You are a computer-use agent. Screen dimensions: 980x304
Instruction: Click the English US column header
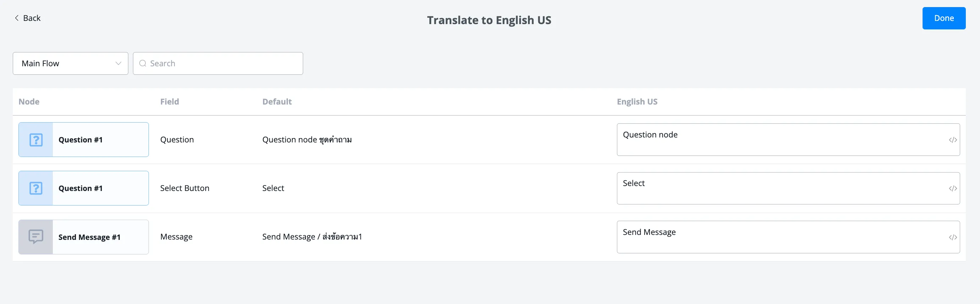coord(637,102)
